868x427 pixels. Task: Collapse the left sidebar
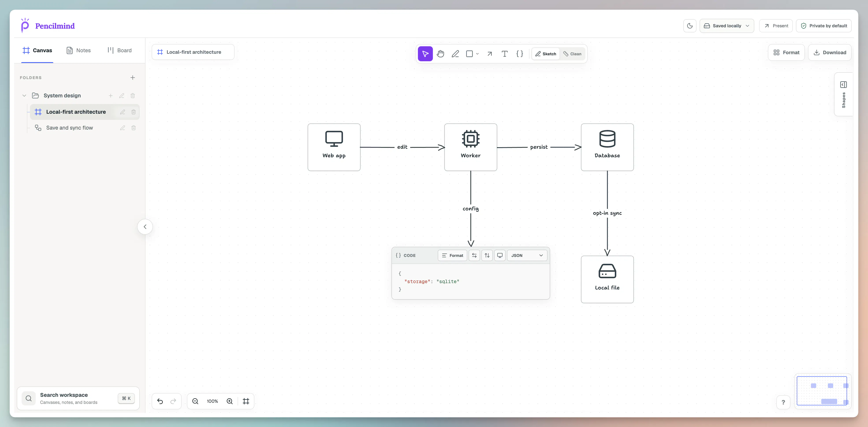click(145, 227)
